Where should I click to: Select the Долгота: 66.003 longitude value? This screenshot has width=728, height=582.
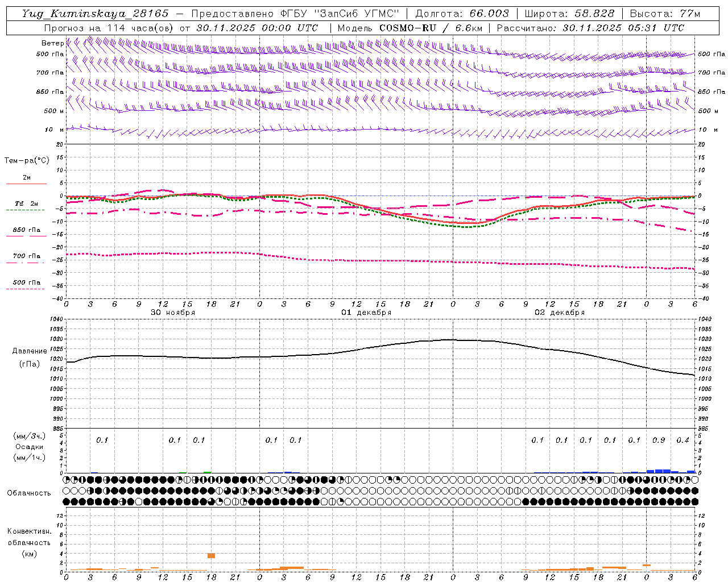tap(462, 14)
